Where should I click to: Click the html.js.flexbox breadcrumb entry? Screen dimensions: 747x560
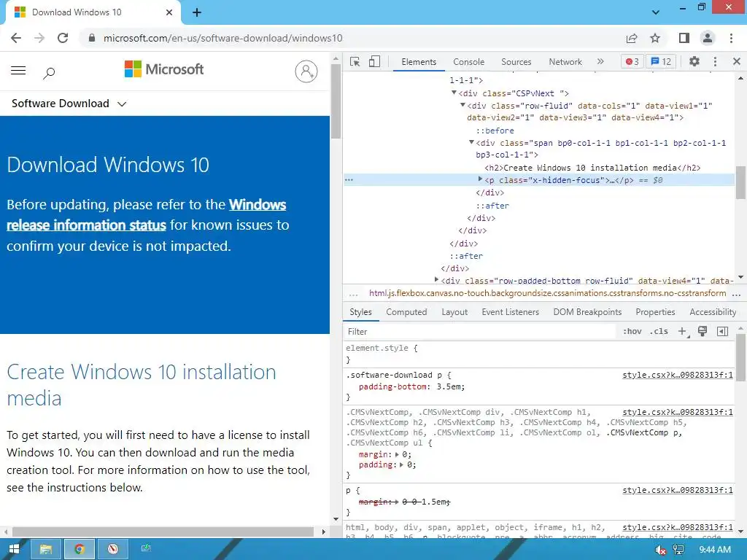coord(547,293)
